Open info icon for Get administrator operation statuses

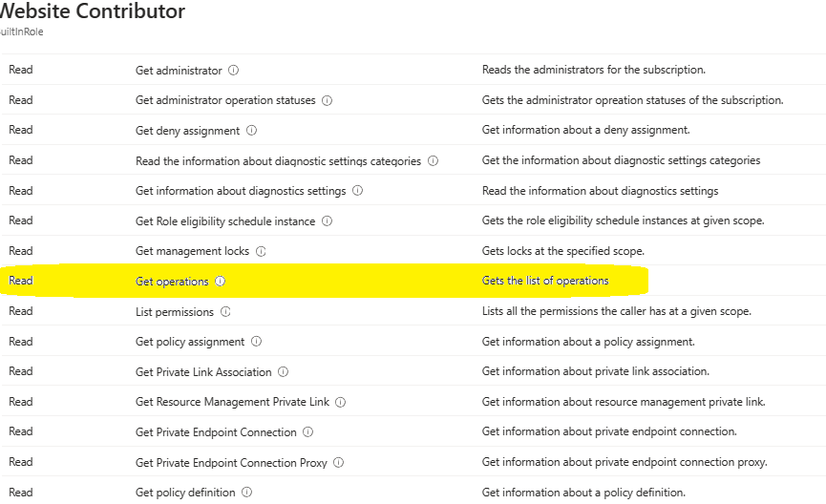(328, 100)
